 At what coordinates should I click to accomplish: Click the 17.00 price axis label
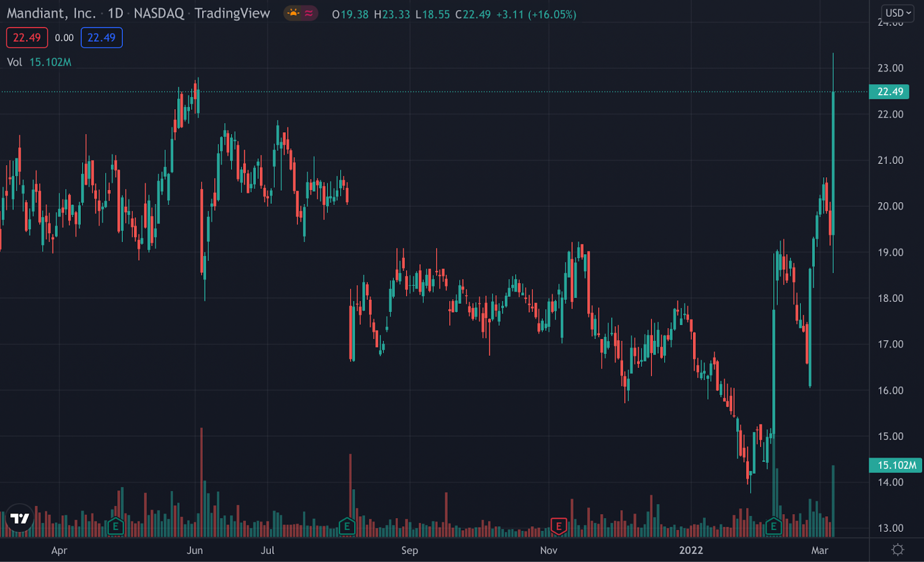click(891, 344)
